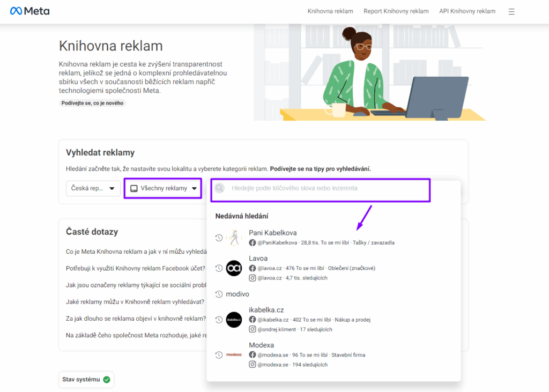Click history clock icon beside modivo
Image resolution: width=549 pixels, height=392 pixels.
point(219,294)
